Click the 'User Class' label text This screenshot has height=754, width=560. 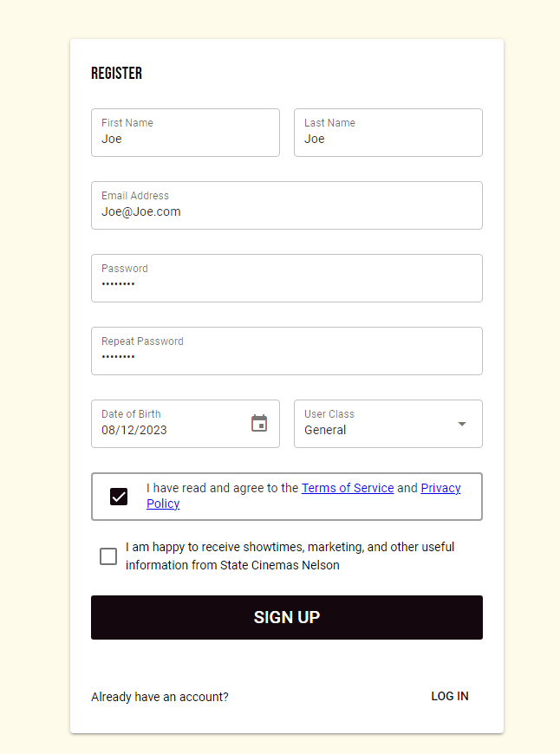tap(329, 414)
